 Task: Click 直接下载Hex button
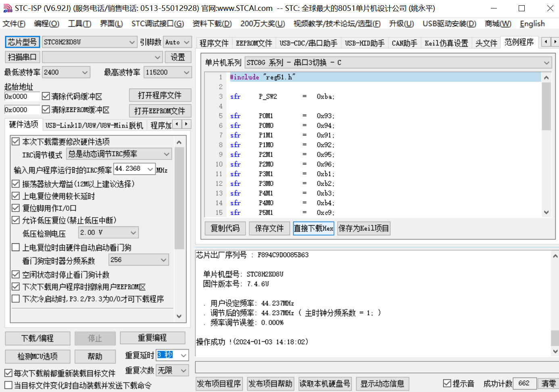point(313,228)
